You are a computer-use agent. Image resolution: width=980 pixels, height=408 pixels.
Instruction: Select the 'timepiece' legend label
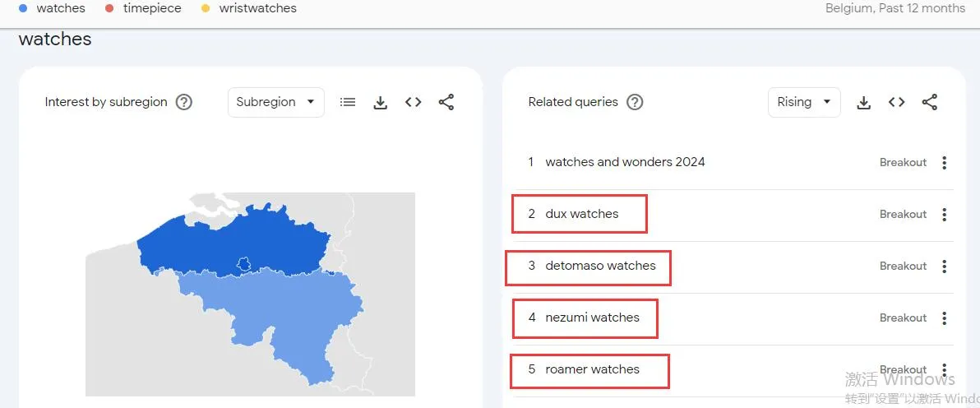pyautogui.click(x=152, y=9)
